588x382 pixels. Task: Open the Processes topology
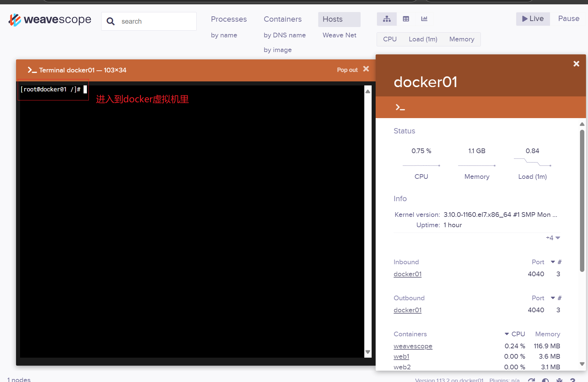(x=229, y=19)
